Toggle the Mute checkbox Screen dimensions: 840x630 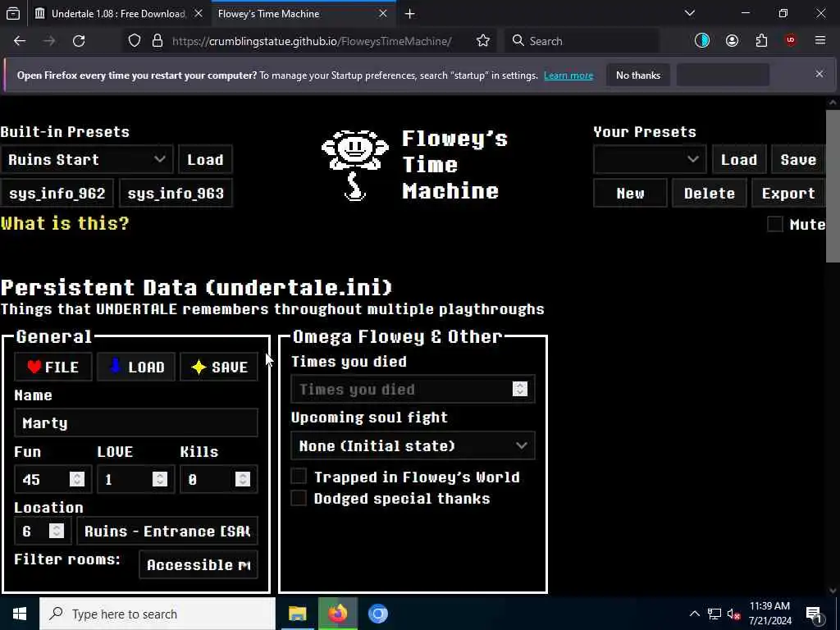774,224
